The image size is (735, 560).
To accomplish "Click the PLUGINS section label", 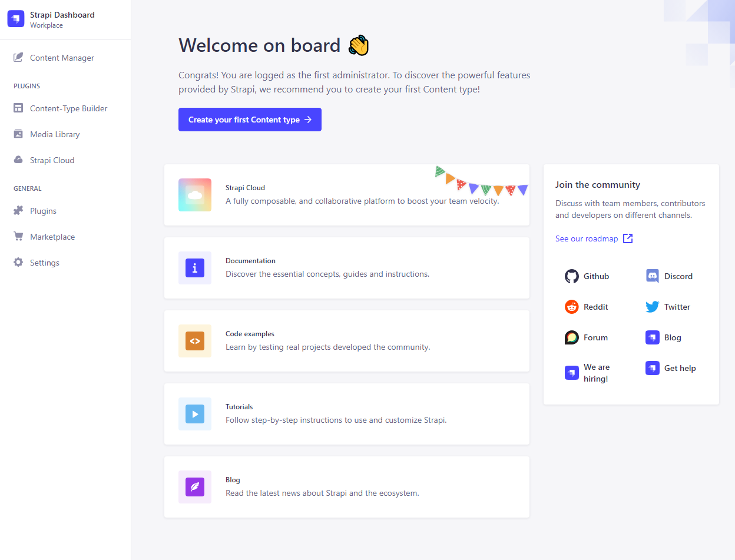I will (27, 86).
